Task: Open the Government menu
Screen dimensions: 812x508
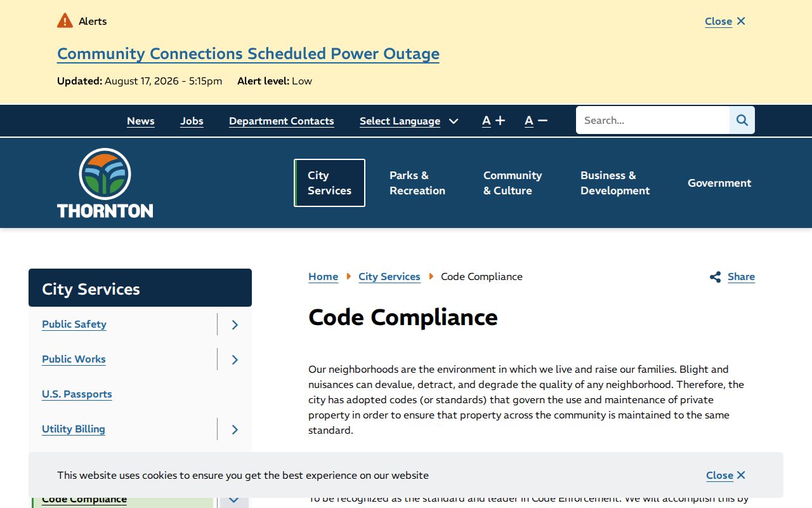Action: pyautogui.click(x=719, y=183)
